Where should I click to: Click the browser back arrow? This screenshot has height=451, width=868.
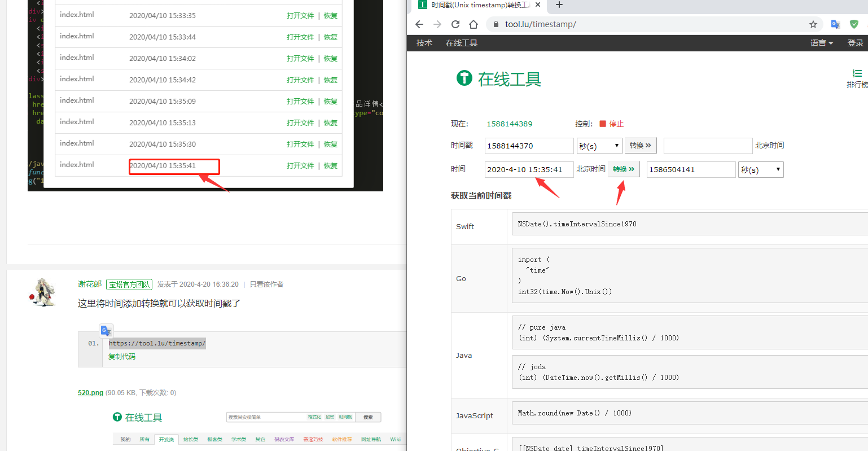[419, 24]
